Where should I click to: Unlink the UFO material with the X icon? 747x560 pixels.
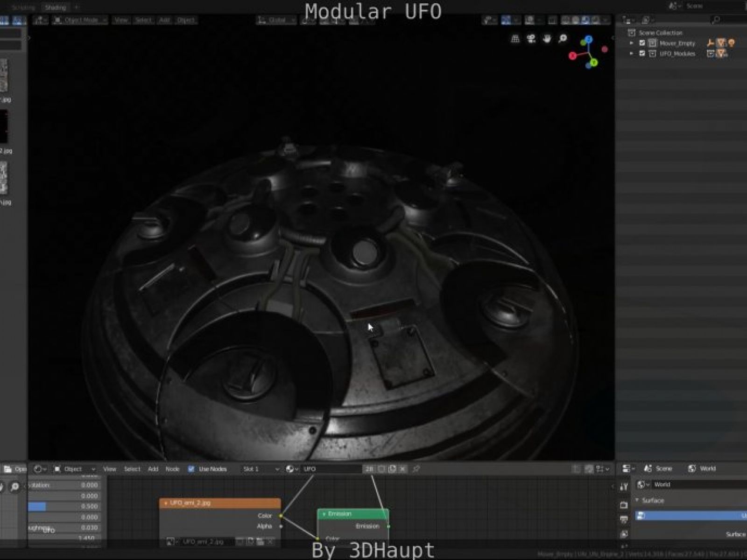click(403, 469)
